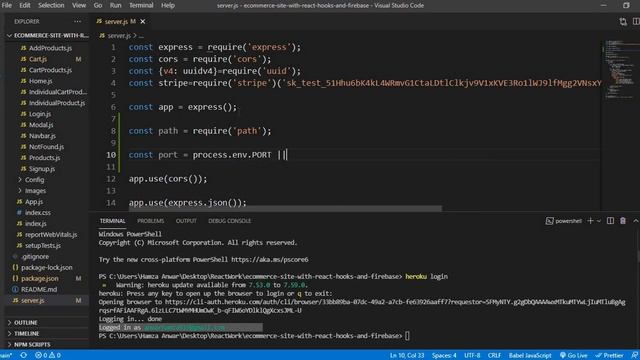Close the server.js editor tab

click(x=143, y=21)
